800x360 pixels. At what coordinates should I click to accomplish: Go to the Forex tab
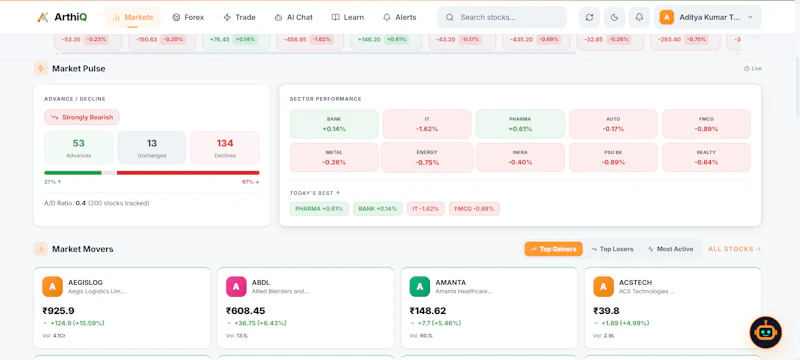(x=188, y=17)
